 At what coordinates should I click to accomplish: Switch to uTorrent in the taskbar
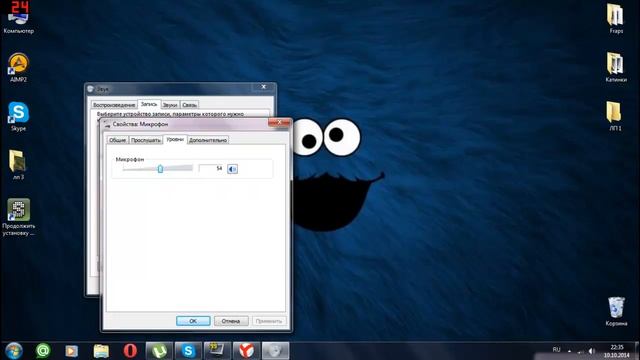159,351
